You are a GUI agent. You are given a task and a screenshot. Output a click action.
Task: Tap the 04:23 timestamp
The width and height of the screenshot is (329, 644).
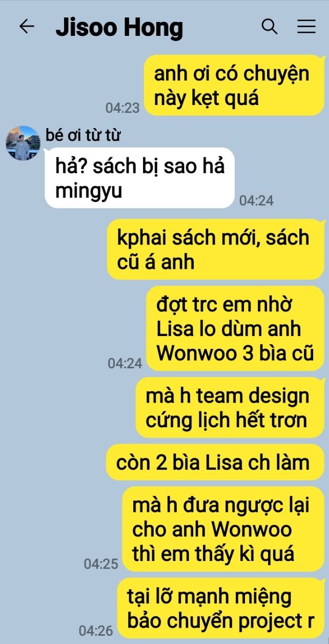click(122, 108)
